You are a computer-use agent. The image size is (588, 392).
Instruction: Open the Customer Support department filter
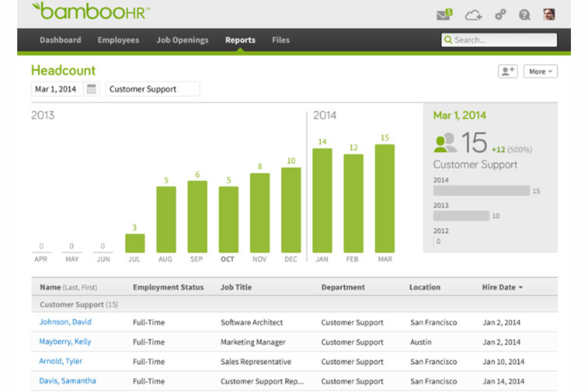pos(152,89)
